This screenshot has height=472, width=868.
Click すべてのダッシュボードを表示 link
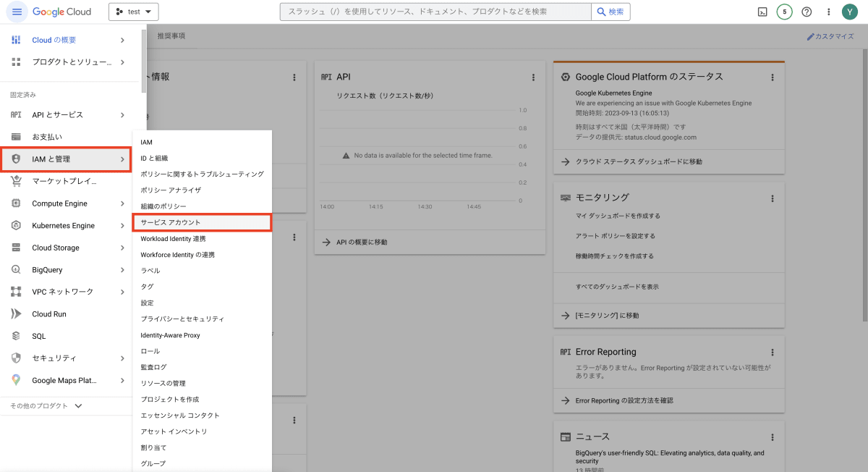(617, 287)
